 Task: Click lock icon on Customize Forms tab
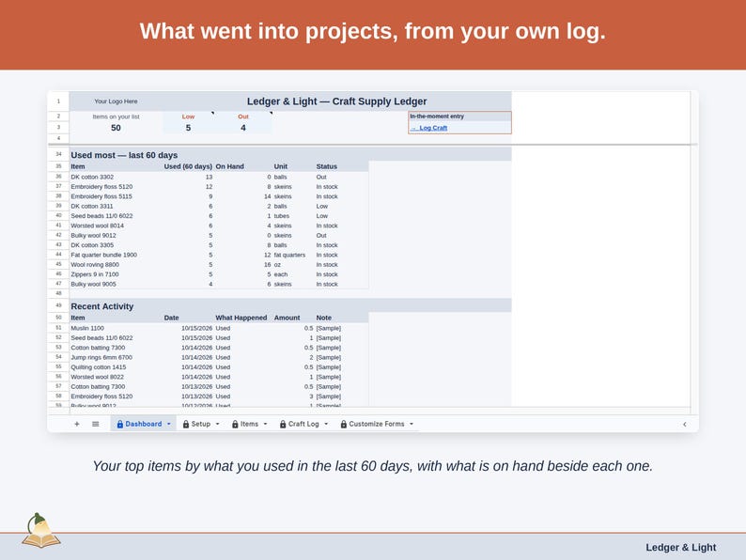point(344,424)
